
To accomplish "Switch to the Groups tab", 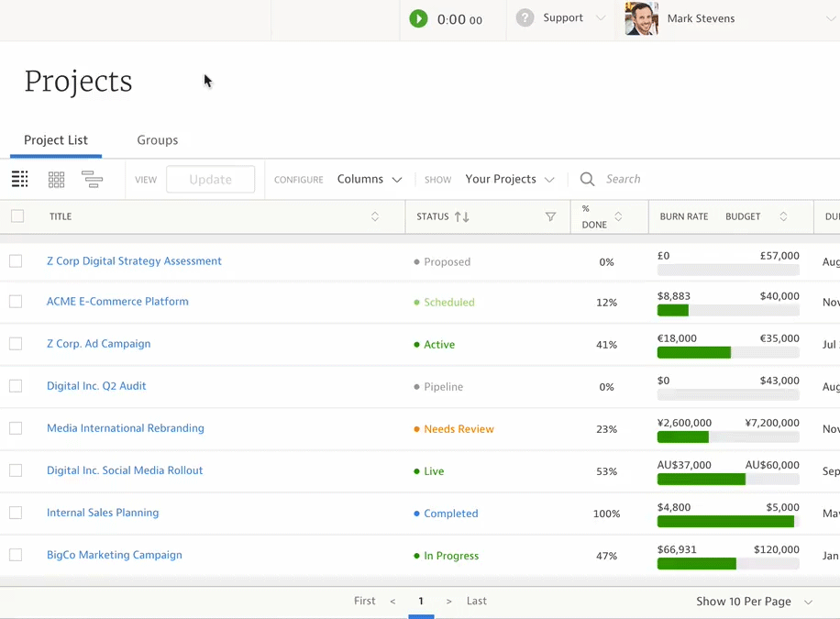I will [x=158, y=140].
